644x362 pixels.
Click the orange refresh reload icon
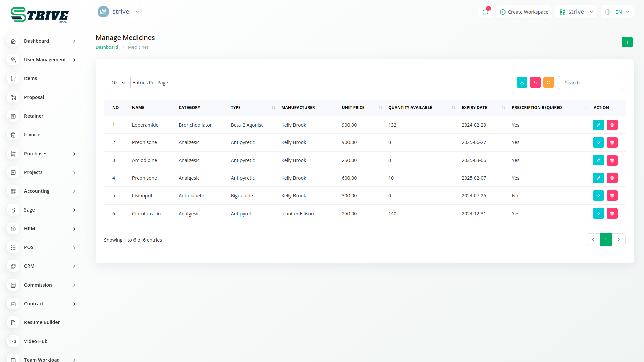click(548, 82)
